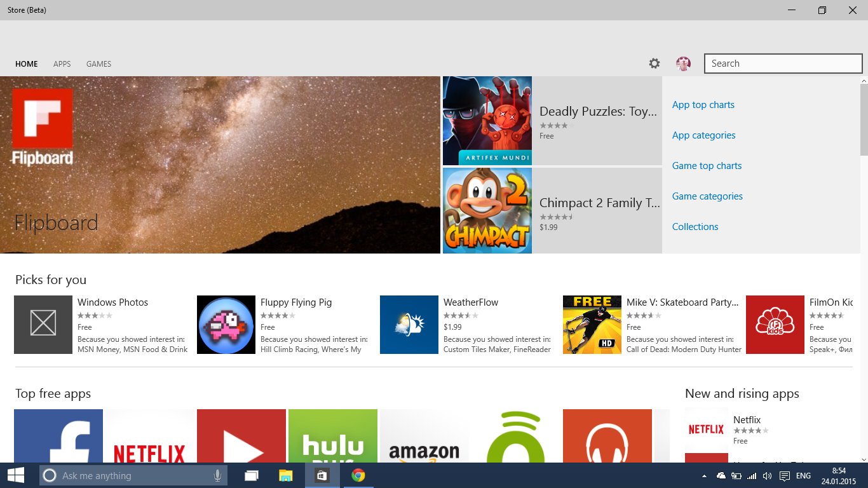The image size is (868, 488).
Task: Open the OneDrive cloud tray icon
Action: click(721, 476)
